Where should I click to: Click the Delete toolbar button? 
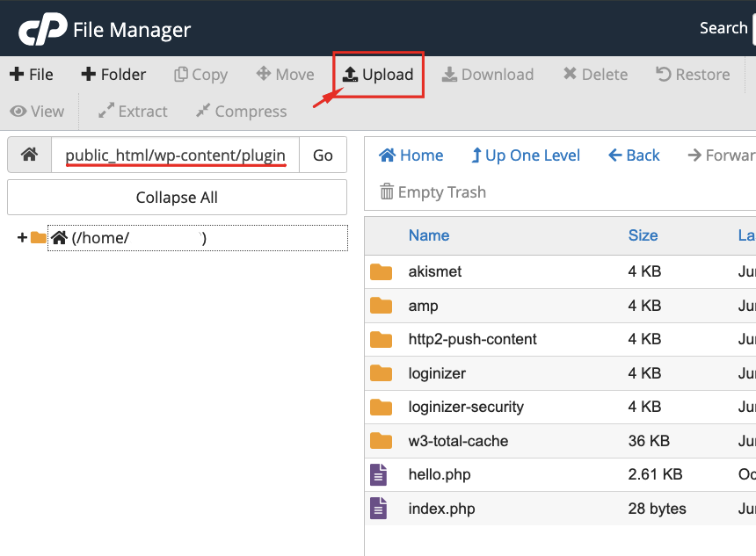click(x=595, y=74)
